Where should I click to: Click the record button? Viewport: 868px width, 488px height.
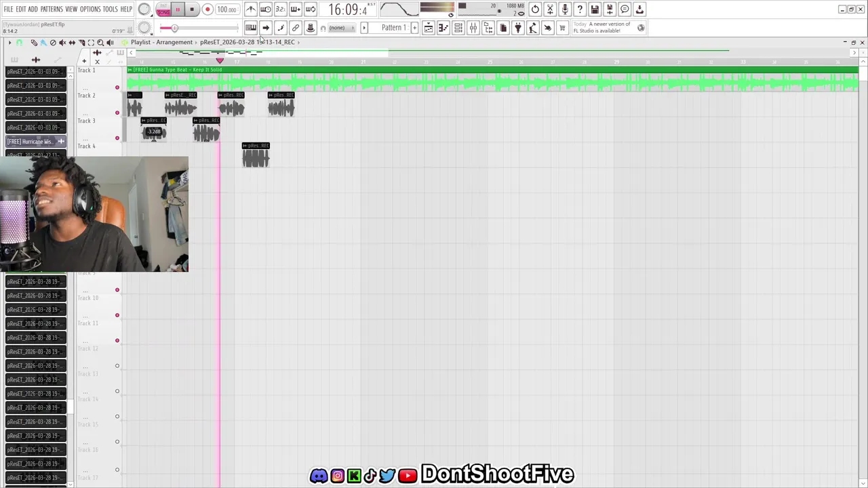[208, 9]
